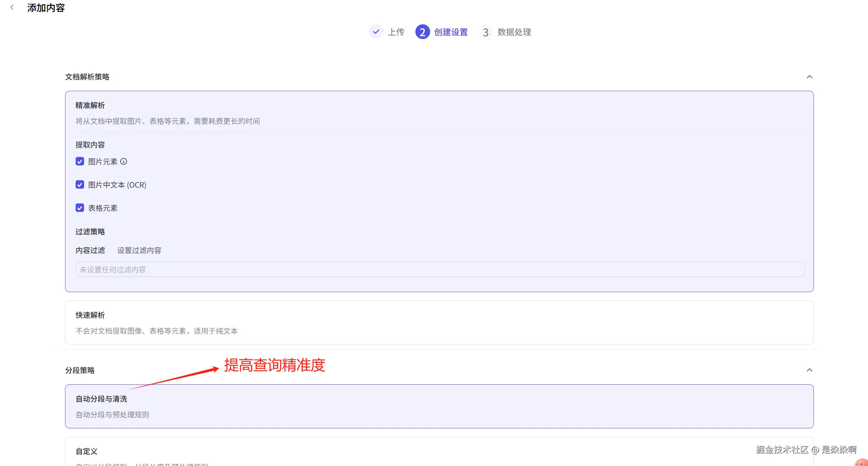This screenshot has width=868, height=466.
Task: Click the number 2 circle for 创建设置
Action: pyautogui.click(x=422, y=32)
